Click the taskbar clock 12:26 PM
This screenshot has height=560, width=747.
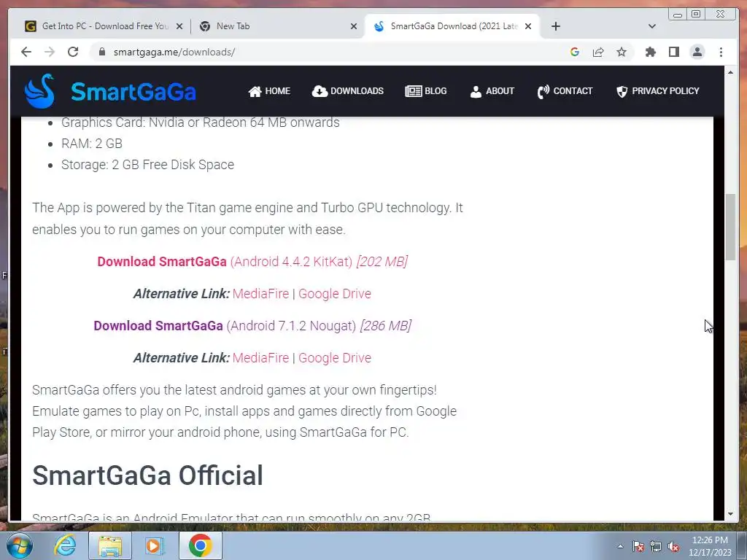pyautogui.click(x=710, y=546)
